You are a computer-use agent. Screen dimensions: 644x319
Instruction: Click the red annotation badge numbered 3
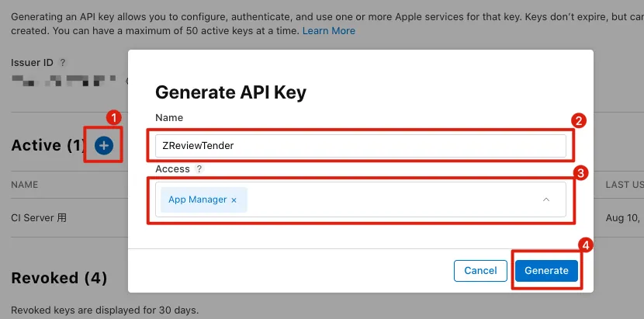pyautogui.click(x=577, y=172)
